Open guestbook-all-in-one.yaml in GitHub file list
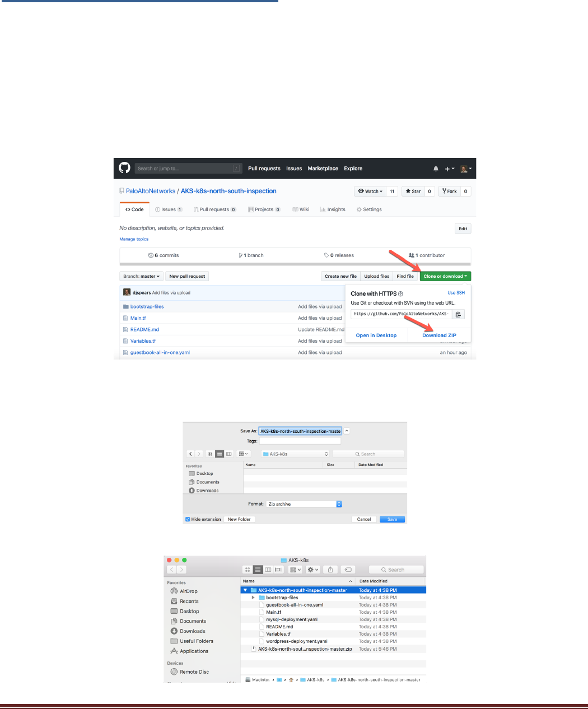This screenshot has height=709, width=588. (x=160, y=353)
